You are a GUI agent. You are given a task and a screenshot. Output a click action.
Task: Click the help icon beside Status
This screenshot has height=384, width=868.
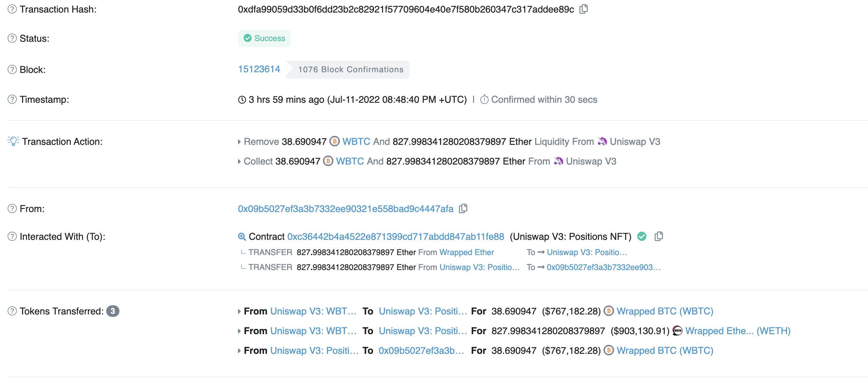click(x=12, y=38)
